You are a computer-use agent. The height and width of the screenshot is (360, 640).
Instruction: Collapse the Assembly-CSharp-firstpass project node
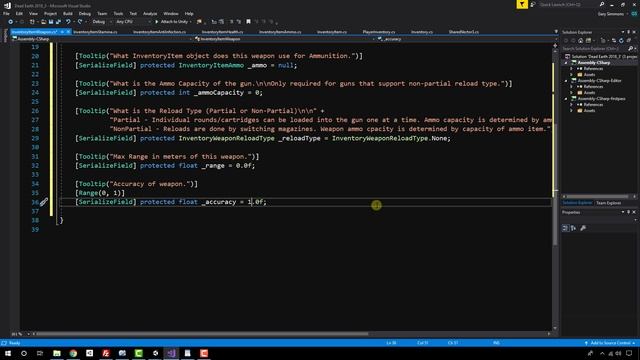[566, 99]
